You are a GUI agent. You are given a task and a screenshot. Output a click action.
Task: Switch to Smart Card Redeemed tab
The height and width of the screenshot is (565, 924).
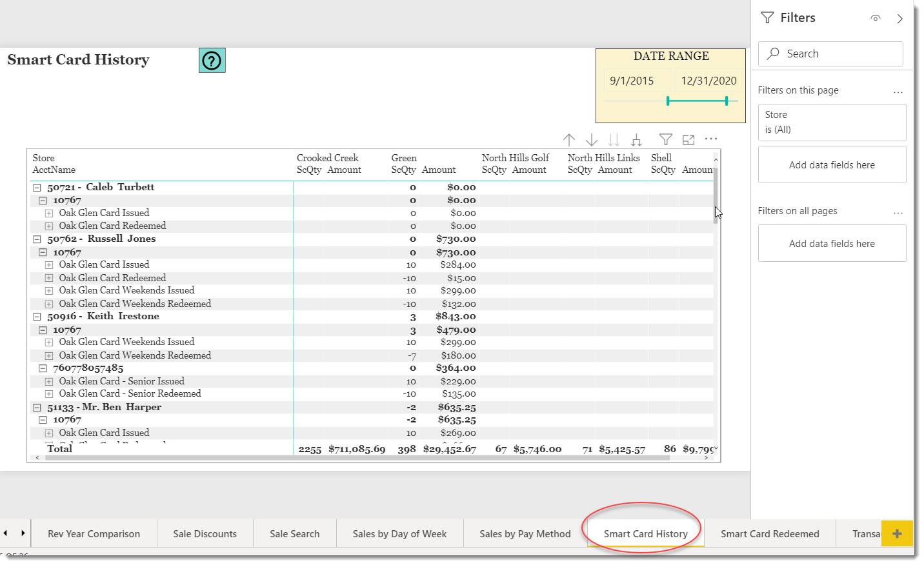(769, 534)
